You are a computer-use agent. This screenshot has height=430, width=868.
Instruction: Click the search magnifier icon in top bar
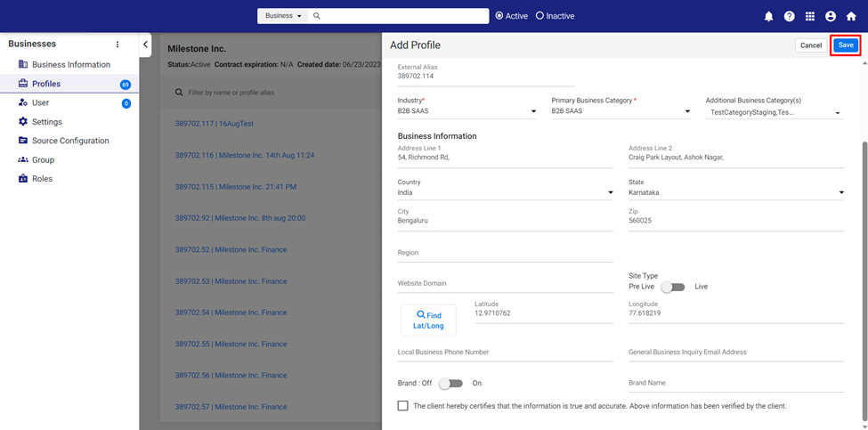(317, 16)
